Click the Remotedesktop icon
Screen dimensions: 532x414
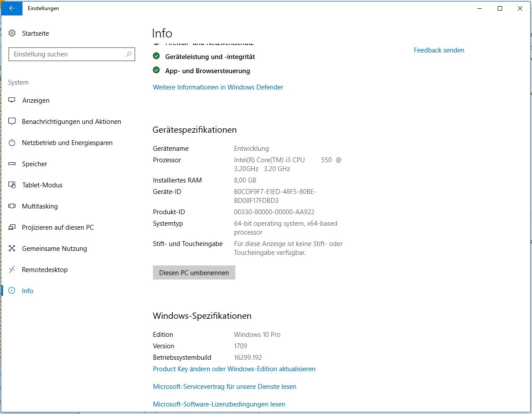coord(12,270)
